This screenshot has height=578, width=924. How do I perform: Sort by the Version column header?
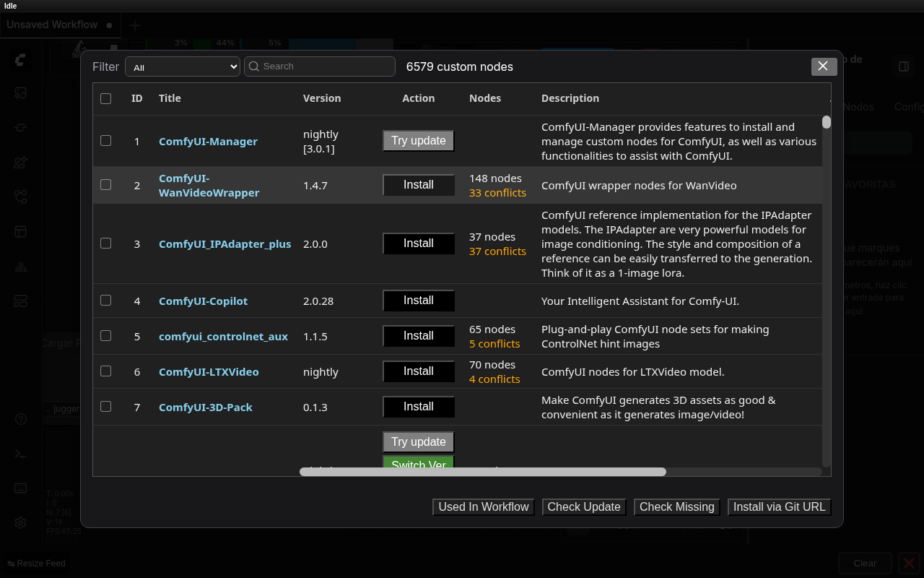click(322, 98)
